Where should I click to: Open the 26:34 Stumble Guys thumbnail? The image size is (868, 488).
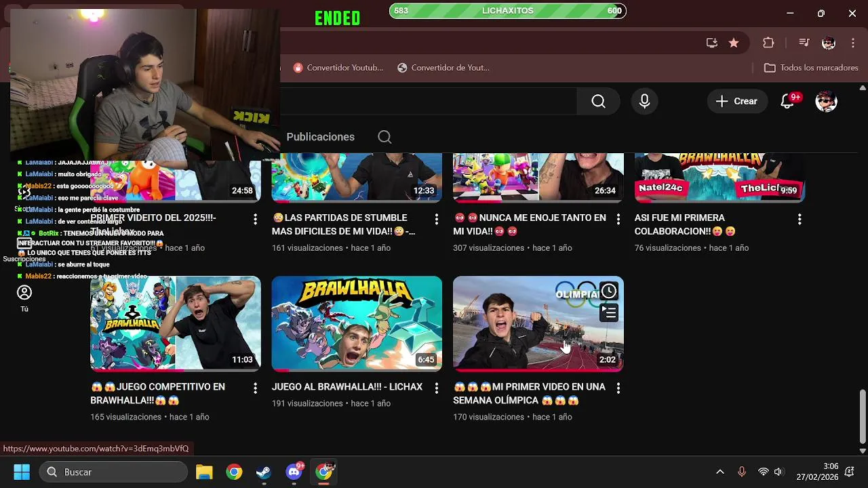538,178
